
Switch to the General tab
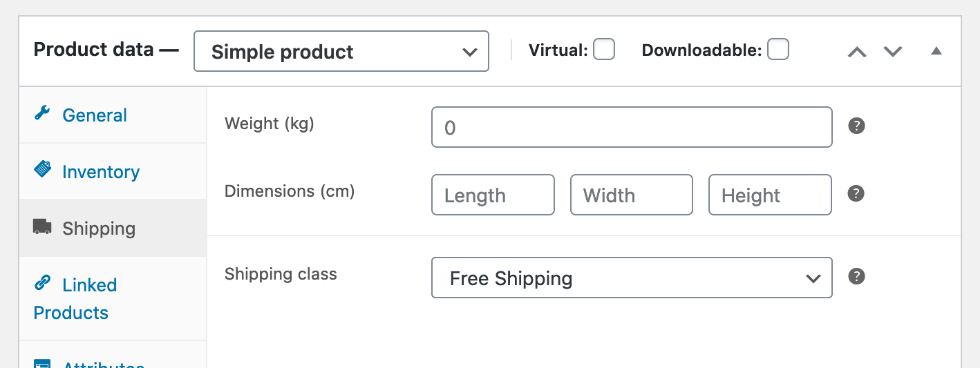[x=95, y=115]
